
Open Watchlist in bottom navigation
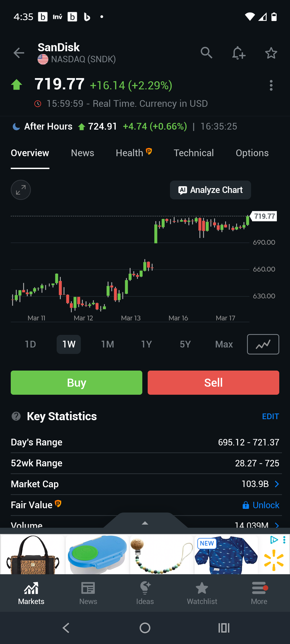(202, 593)
